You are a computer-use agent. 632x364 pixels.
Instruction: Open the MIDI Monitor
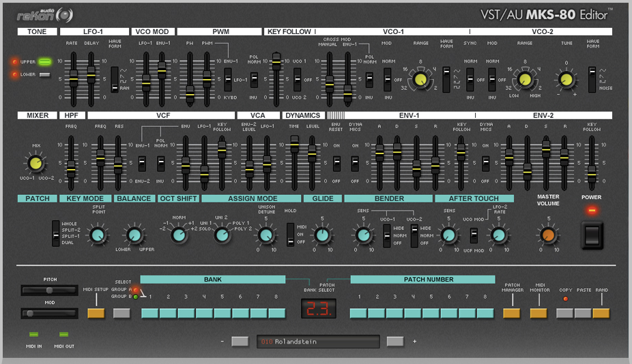[x=538, y=314]
